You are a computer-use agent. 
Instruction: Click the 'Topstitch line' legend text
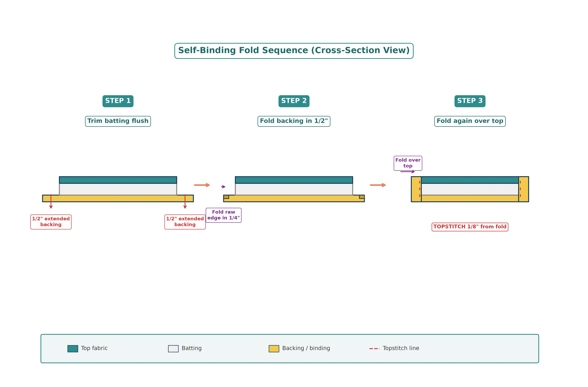pyautogui.click(x=401, y=348)
